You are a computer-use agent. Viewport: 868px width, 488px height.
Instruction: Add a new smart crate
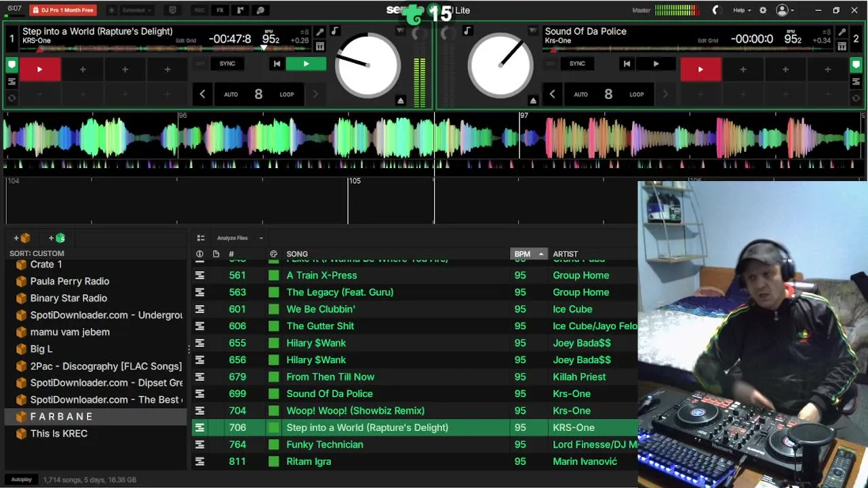tap(57, 238)
